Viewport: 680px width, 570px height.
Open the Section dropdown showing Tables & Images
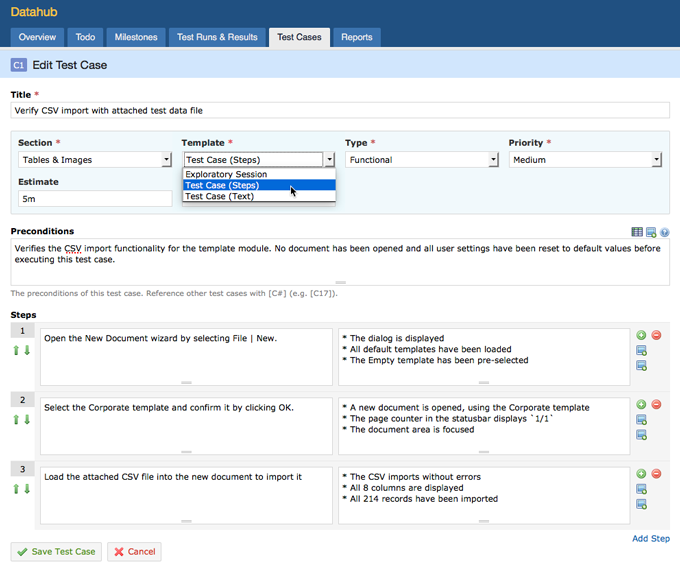pos(95,160)
